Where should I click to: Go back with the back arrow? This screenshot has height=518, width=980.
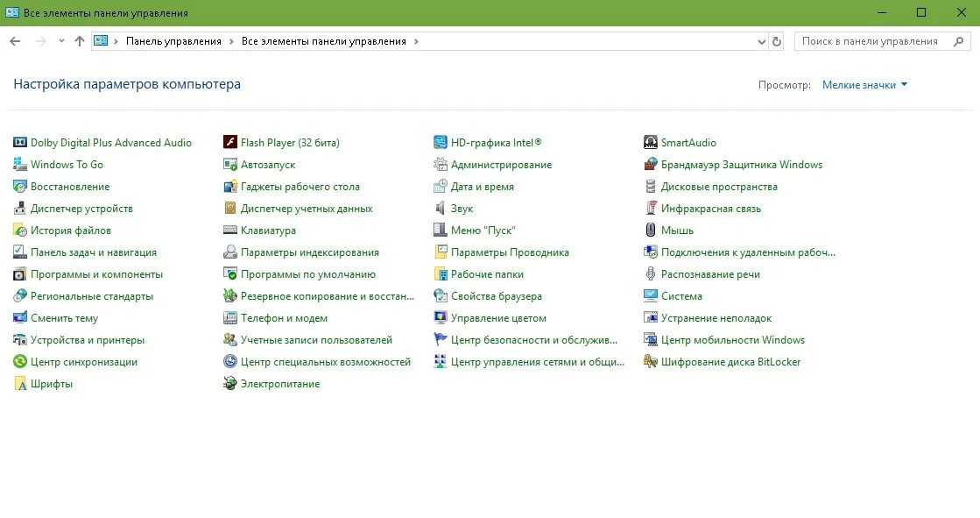pyautogui.click(x=15, y=41)
